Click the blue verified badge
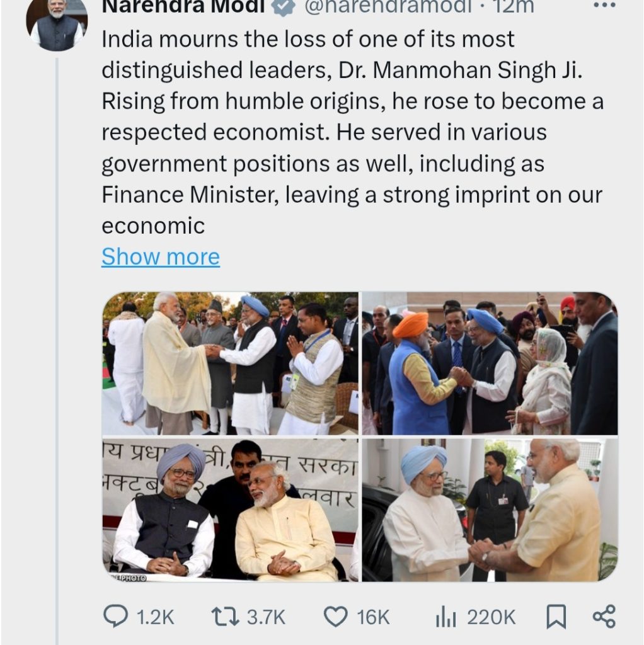644x645 pixels. pos(284,6)
